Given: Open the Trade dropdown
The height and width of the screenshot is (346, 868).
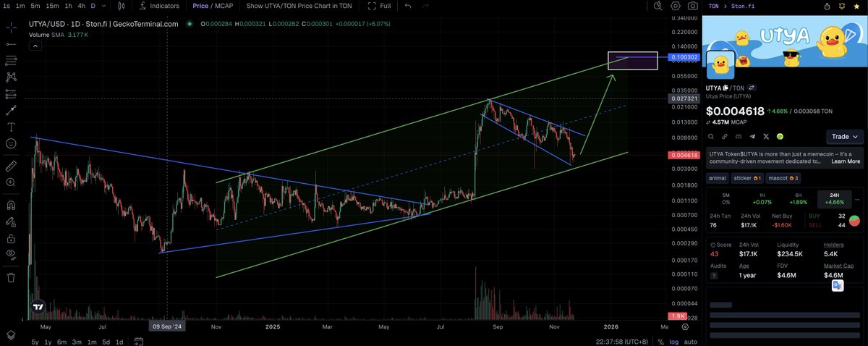Looking at the screenshot, I should pyautogui.click(x=845, y=136).
